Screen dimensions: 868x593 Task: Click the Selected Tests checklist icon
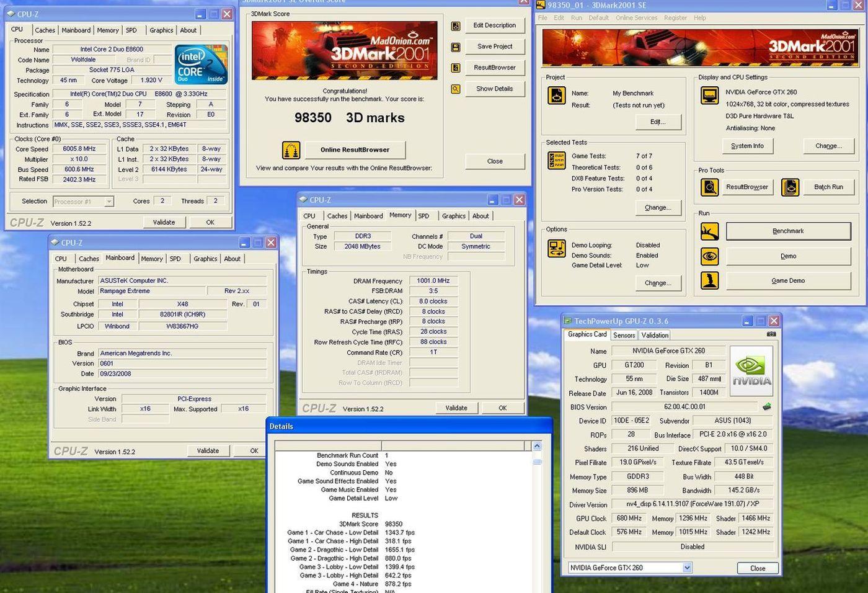[557, 161]
